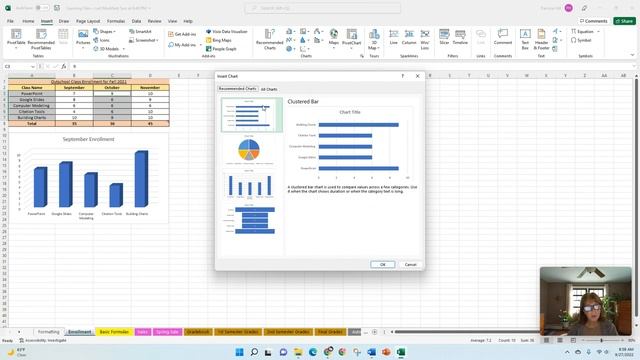Screen dimensions: 640x360
Task: Click the Comments button near Share
Action: pyautogui.click(x=593, y=21)
